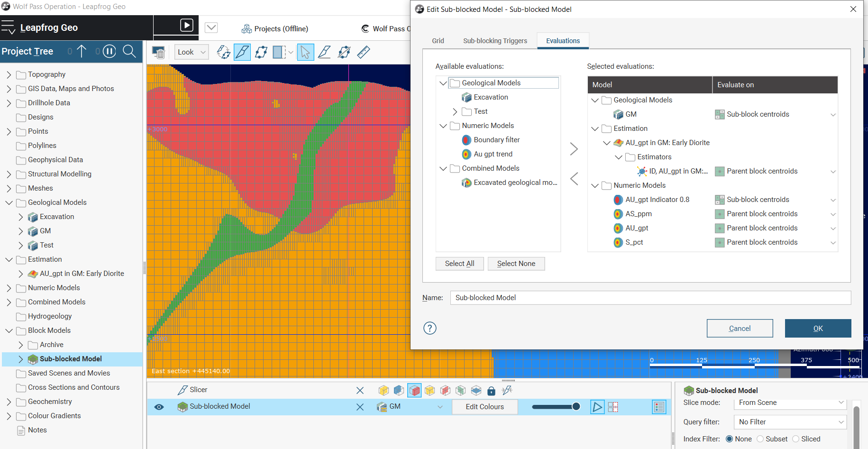Click the slicer lock icon

click(491, 391)
